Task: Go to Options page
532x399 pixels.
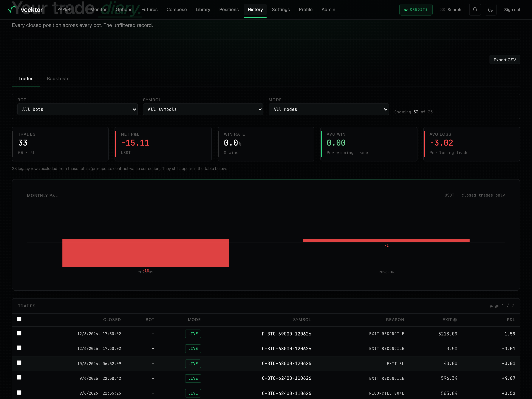Action: click(124, 10)
